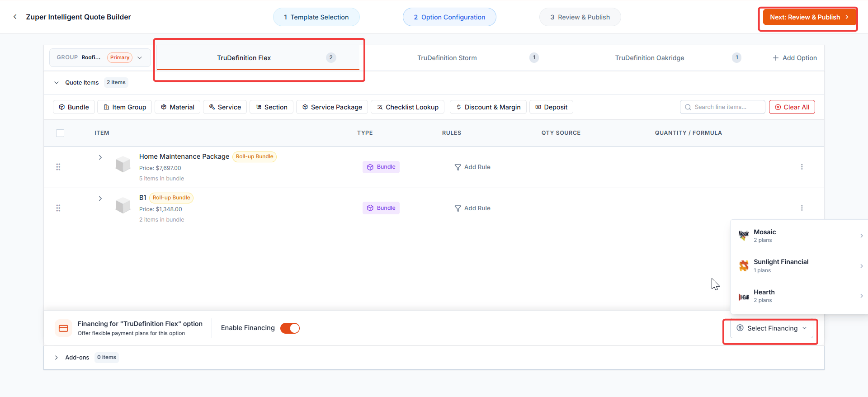Add a Deposit item

pyautogui.click(x=552, y=107)
